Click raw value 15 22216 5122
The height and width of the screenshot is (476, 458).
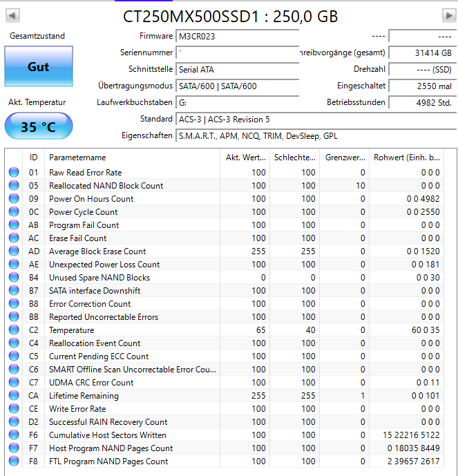point(411,435)
